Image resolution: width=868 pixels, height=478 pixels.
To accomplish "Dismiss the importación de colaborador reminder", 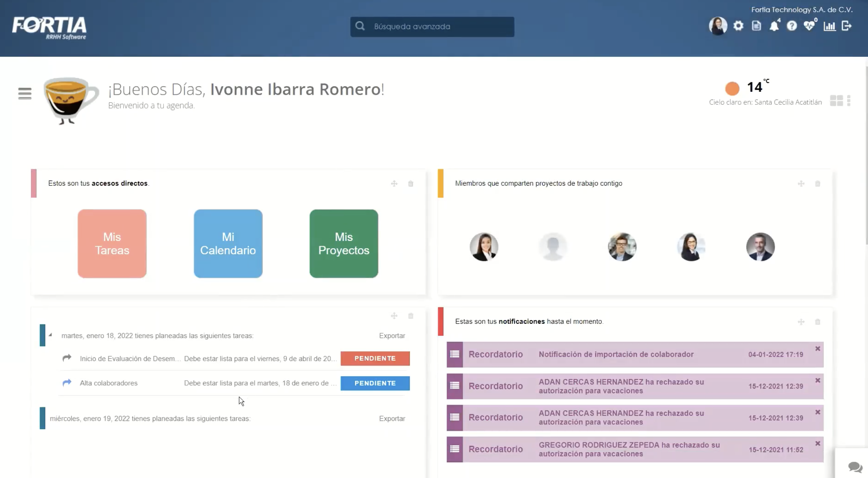I will [817, 348].
